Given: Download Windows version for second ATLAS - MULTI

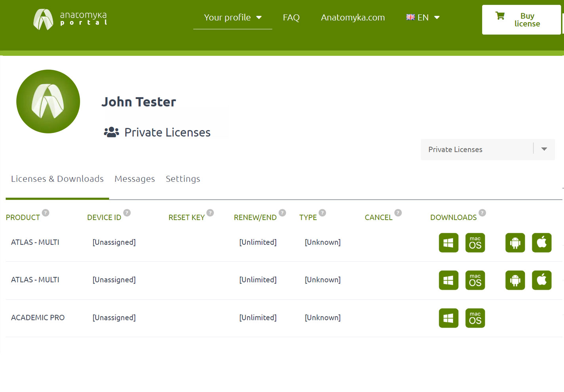Looking at the screenshot, I should [448, 280].
